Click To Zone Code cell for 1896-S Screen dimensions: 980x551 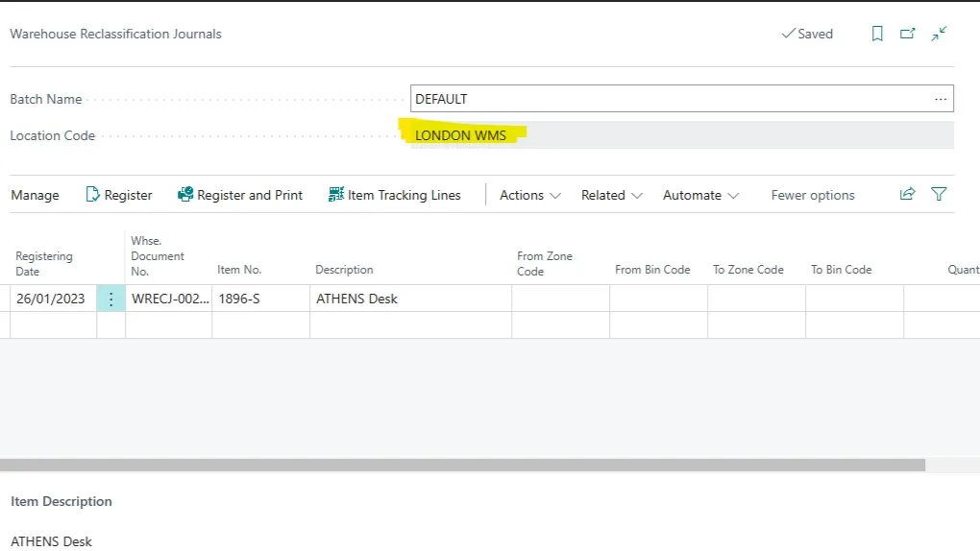(x=757, y=299)
